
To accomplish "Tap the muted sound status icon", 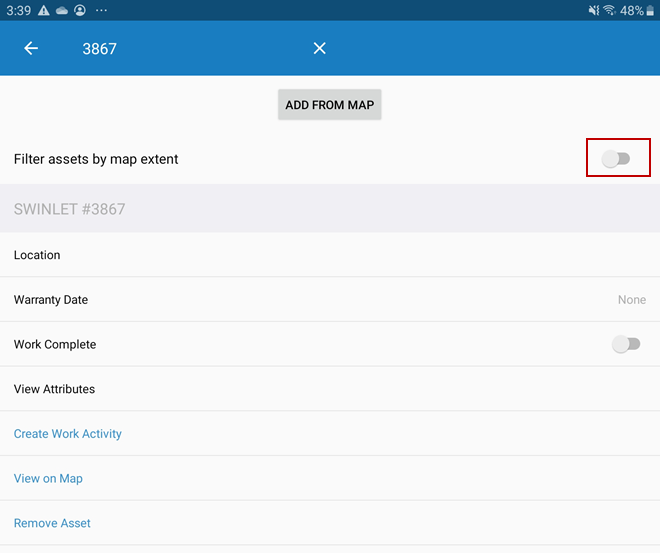I will [x=593, y=10].
